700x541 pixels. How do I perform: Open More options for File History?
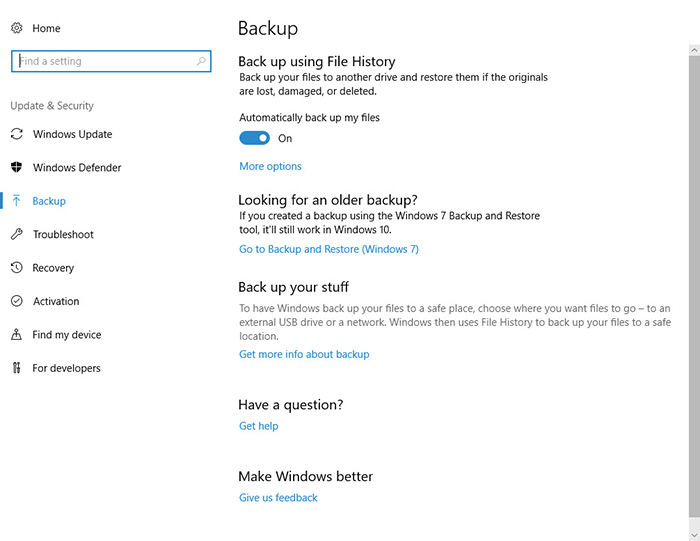tap(270, 166)
